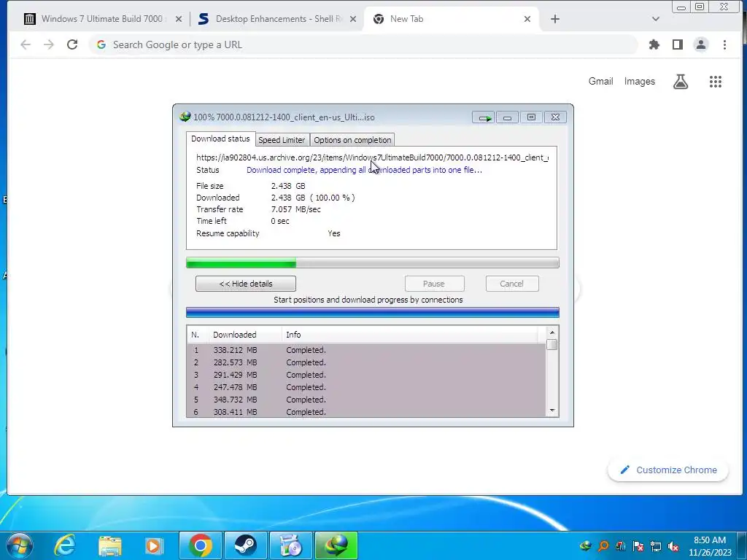Focus the Chrome address bar
Image resolution: width=747 pixels, height=560 pixels.
tap(363, 44)
